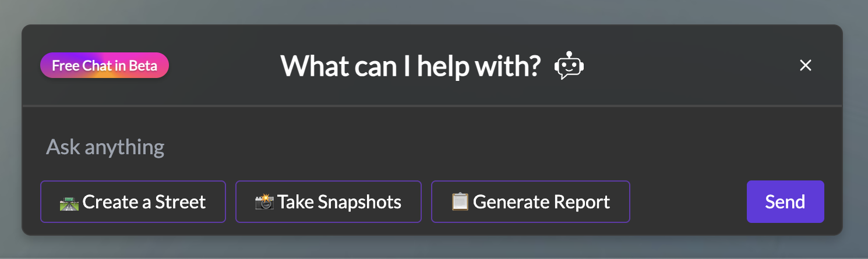Screen dimensions: 868x259
Task: Choose the Create a Street suggestion
Action: [x=133, y=202]
